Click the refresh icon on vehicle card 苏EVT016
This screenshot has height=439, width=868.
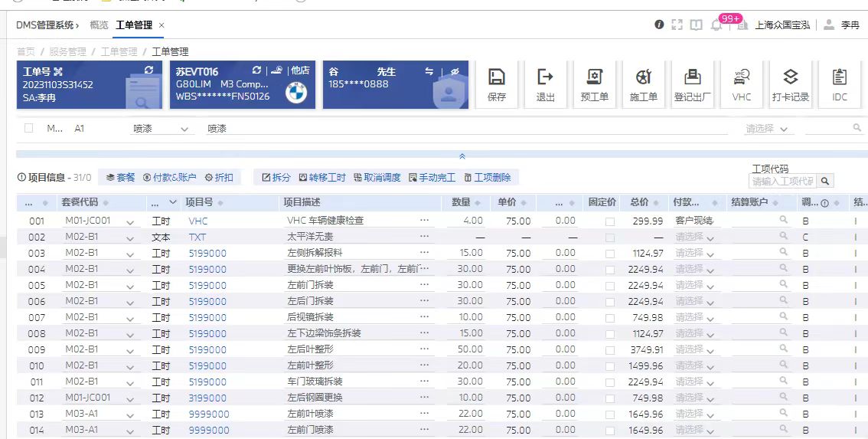click(256, 70)
